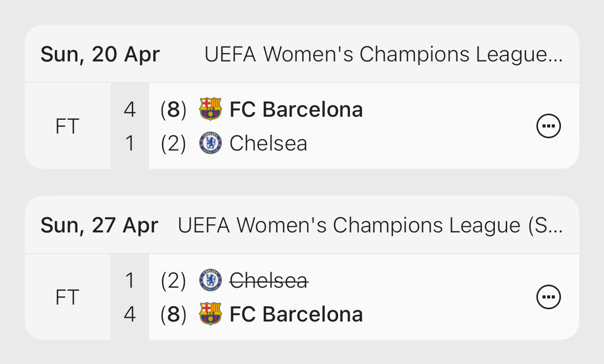Screen dimensions: 604x364
Task: Click FC Barcelona crest in first match
Action: [210, 109]
